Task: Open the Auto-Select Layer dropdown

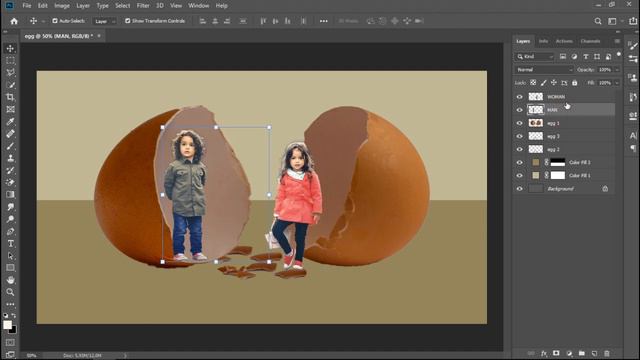Action: coord(104,21)
